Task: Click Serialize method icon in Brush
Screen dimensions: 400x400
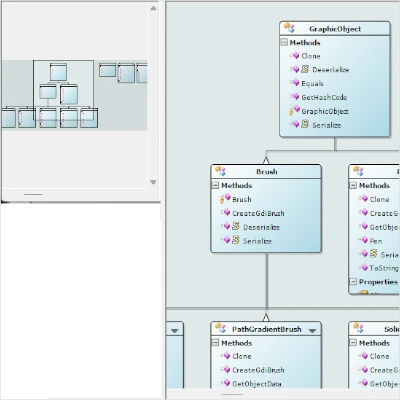Action: (230, 240)
